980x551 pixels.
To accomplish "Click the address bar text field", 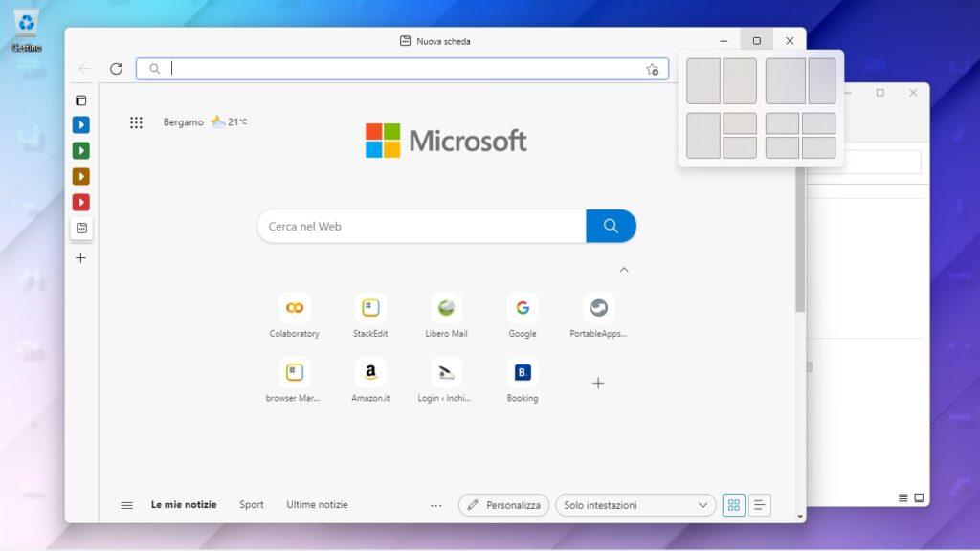I will [403, 69].
